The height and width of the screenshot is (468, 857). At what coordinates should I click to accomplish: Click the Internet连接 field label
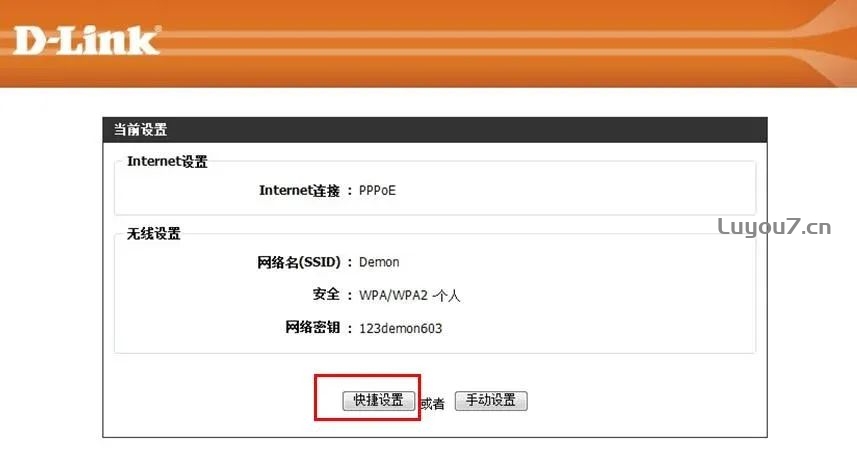coord(300,191)
